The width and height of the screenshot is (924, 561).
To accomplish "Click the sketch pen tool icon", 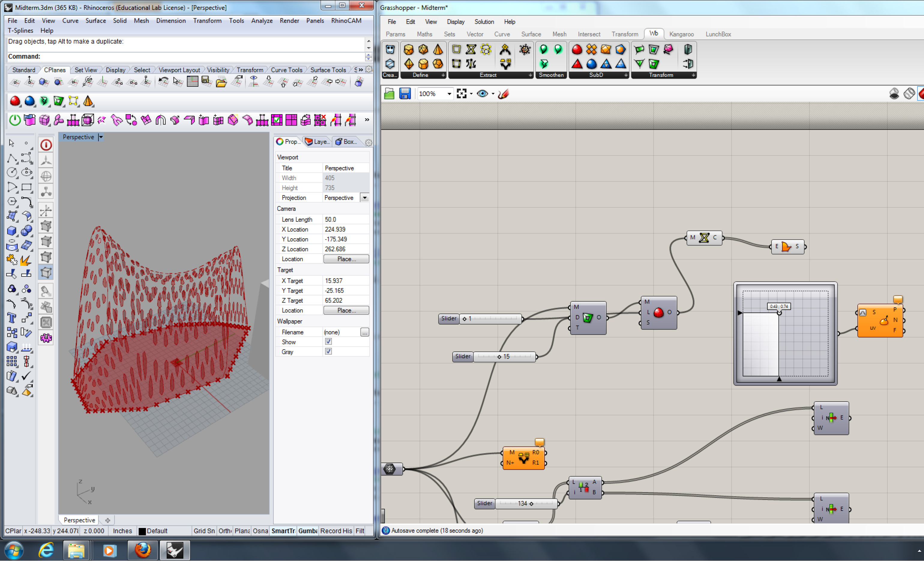I will [503, 94].
